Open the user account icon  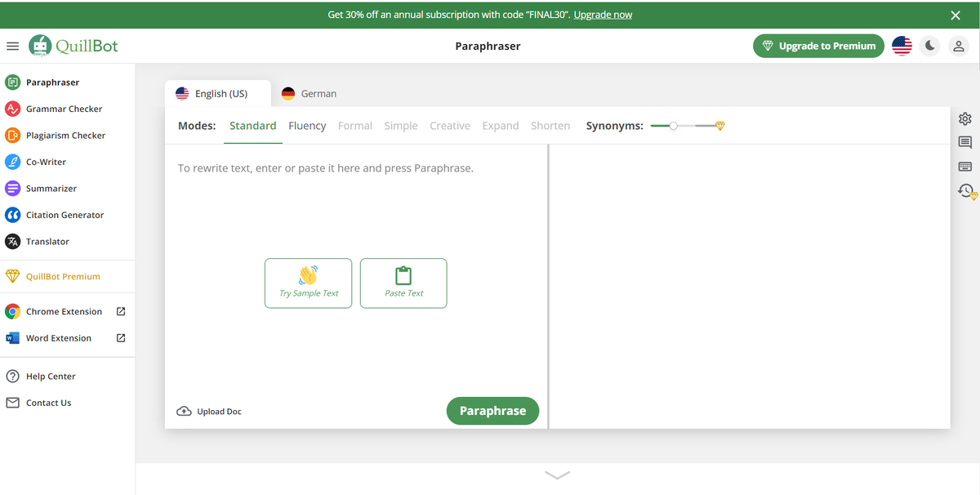click(959, 46)
